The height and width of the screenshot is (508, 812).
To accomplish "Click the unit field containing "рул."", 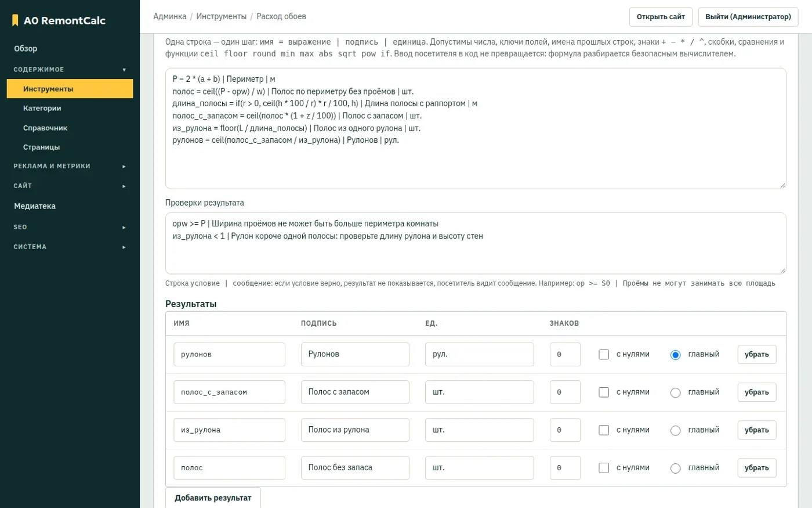I will pos(479,354).
